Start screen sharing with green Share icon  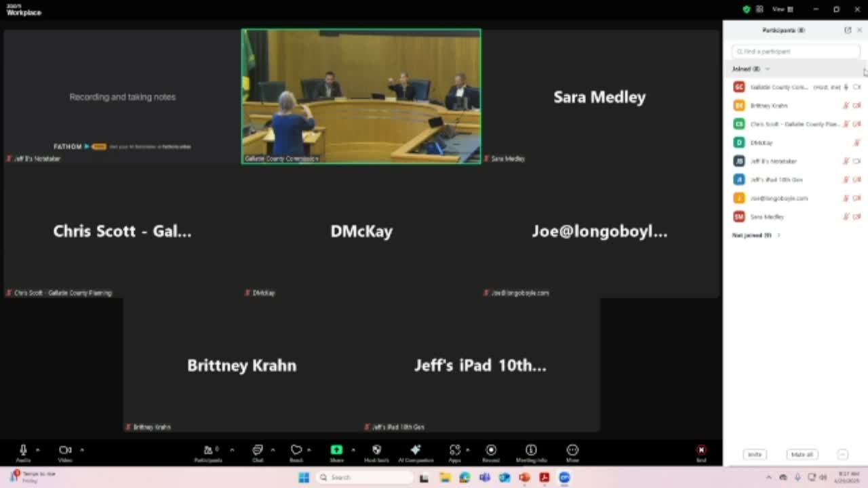tap(336, 453)
